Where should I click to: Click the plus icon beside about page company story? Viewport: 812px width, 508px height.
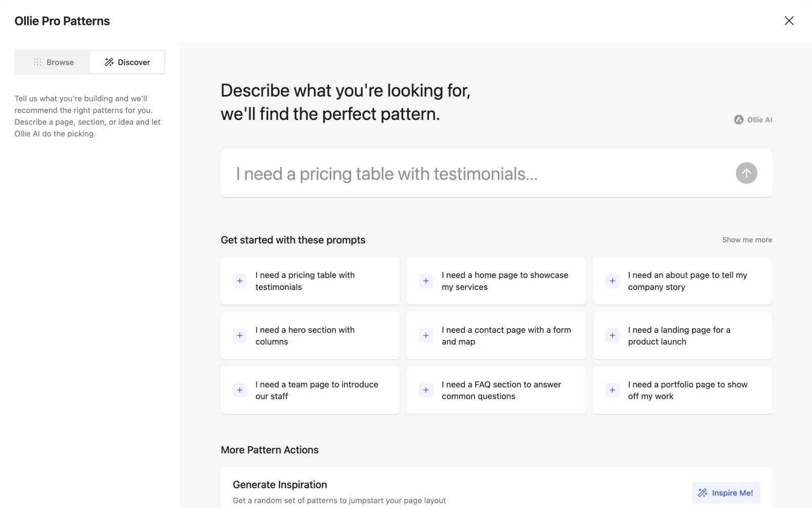point(612,281)
